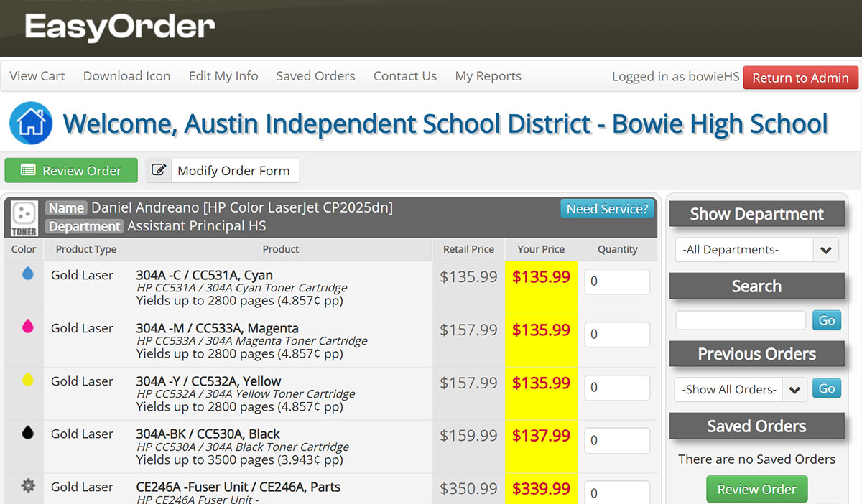The height and width of the screenshot is (504, 862).
Task: Open My Reports
Action: [488, 76]
